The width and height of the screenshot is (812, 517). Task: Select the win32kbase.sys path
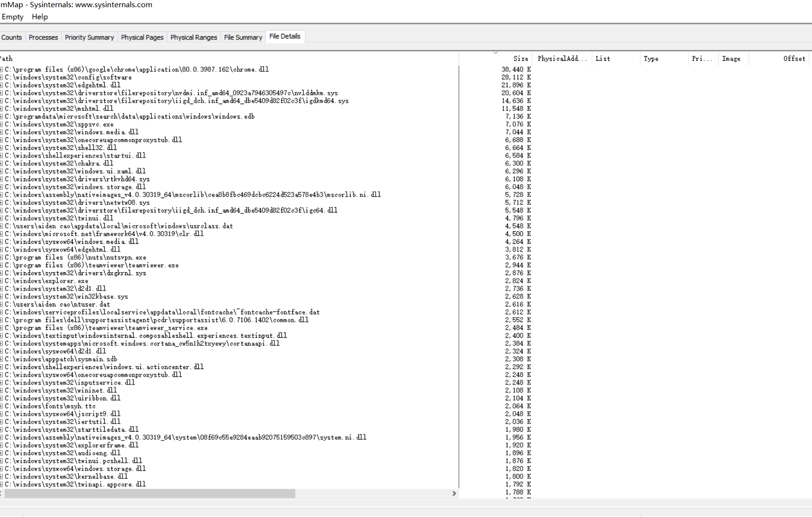(x=67, y=296)
